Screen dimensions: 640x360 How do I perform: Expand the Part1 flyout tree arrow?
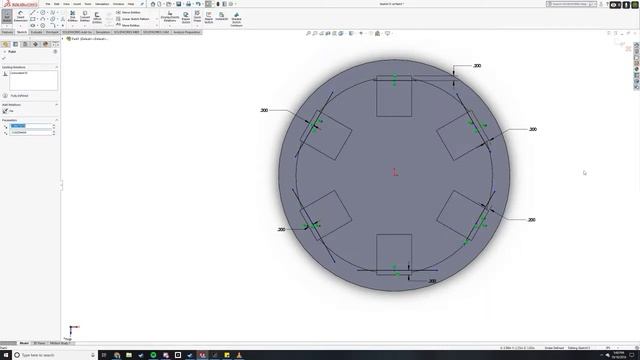(63, 39)
